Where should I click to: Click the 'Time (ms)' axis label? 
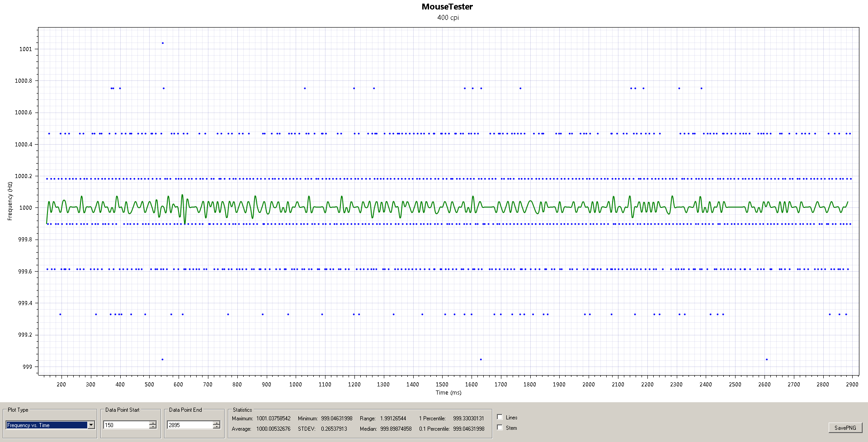[448, 393]
